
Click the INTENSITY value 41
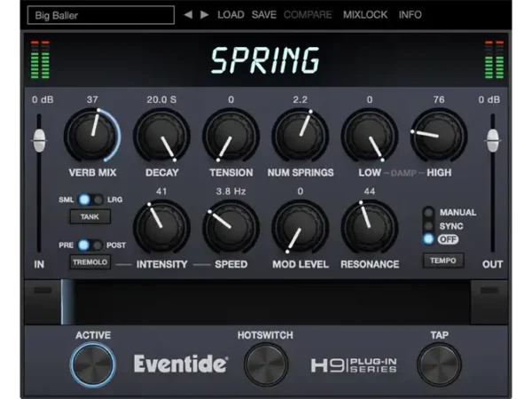coord(161,192)
